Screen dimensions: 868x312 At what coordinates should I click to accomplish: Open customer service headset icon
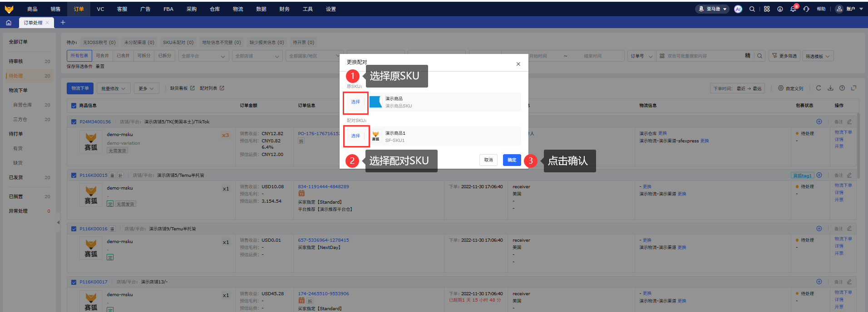coord(806,9)
